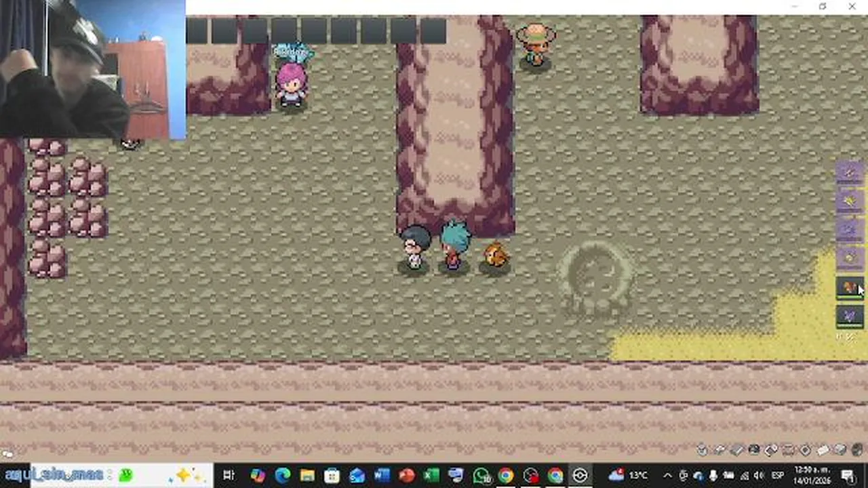
Task: Open Word from the taskbar
Action: point(381,475)
